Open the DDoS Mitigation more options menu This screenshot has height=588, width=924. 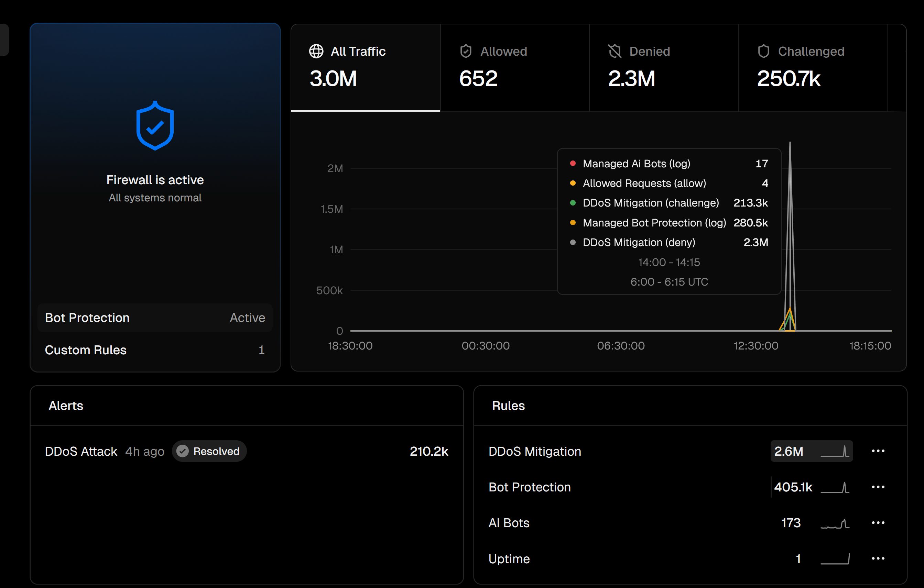(878, 451)
